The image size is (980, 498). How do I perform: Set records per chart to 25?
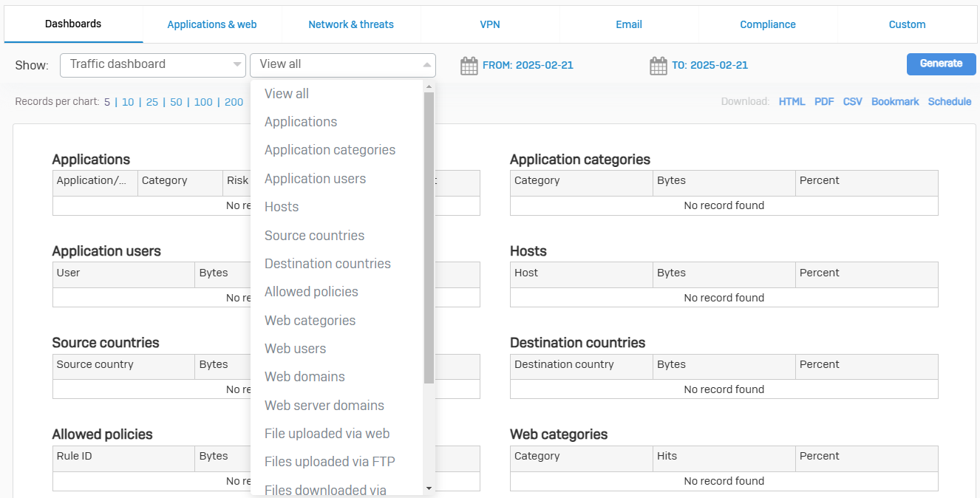[152, 103]
